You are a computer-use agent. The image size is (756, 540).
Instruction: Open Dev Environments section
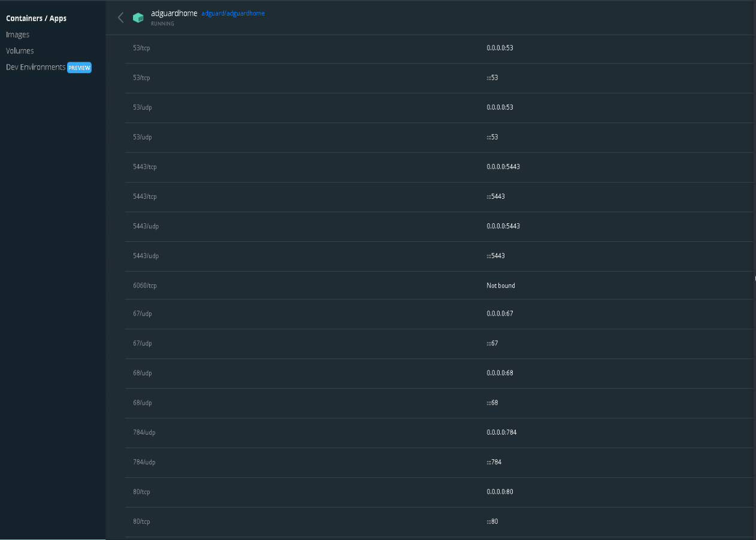35,67
